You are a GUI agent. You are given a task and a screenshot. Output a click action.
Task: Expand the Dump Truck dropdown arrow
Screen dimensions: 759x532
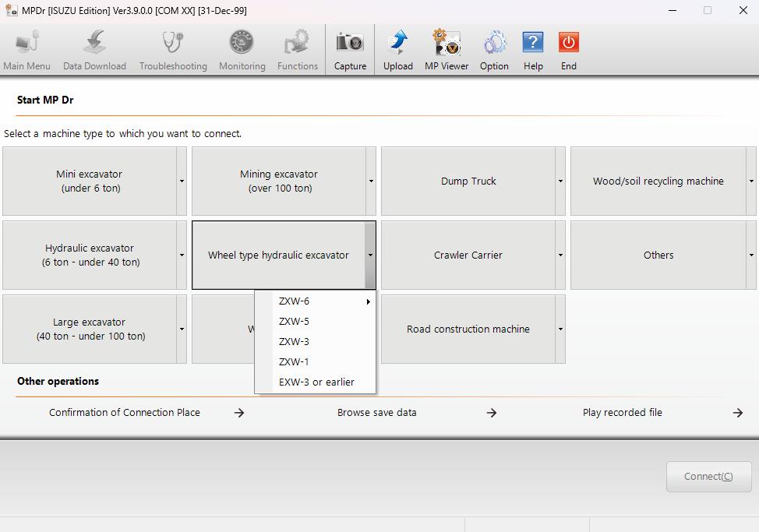[x=560, y=181]
